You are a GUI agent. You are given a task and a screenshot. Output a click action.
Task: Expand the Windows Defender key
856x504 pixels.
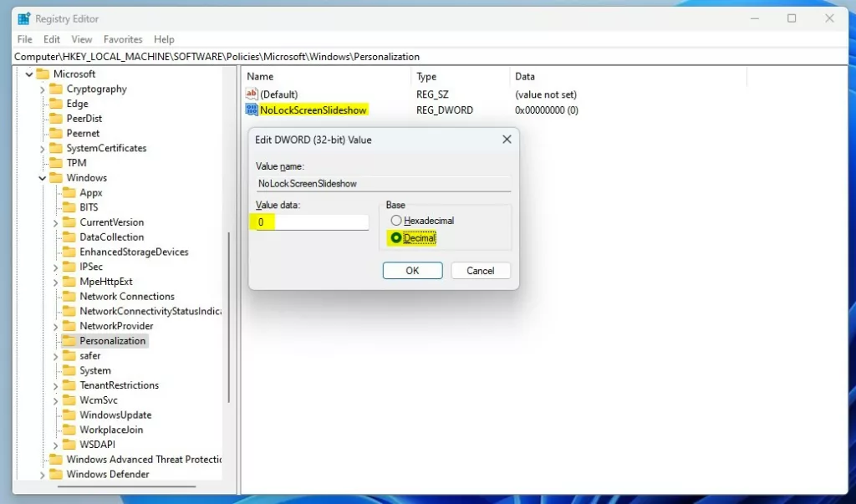pyautogui.click(x=42, y=475)
